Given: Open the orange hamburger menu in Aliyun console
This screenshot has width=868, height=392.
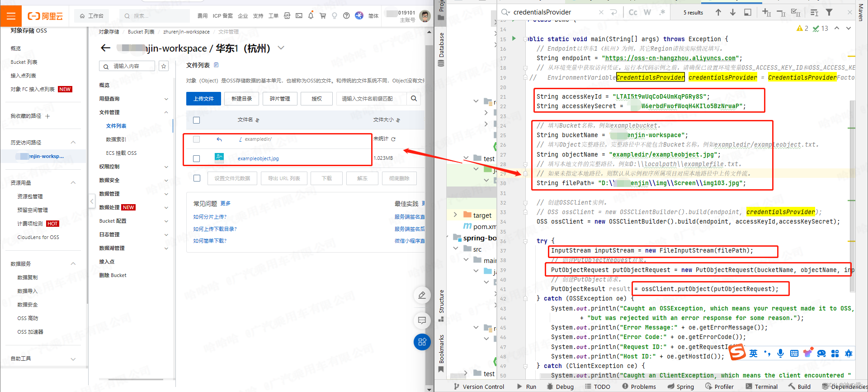Looking at the screenshot, I should [x=11, y=16].
